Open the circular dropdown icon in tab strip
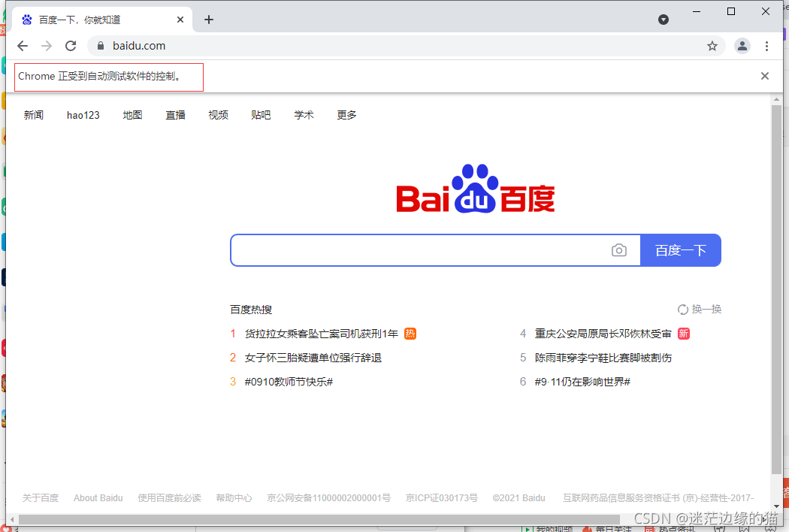The image size is (789, 532). coord(664,20)
